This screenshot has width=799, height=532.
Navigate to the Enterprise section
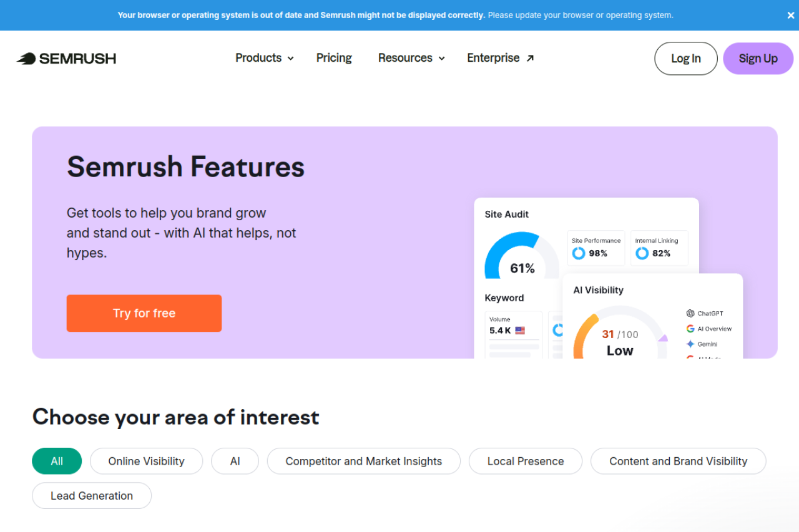click(493, 58)
